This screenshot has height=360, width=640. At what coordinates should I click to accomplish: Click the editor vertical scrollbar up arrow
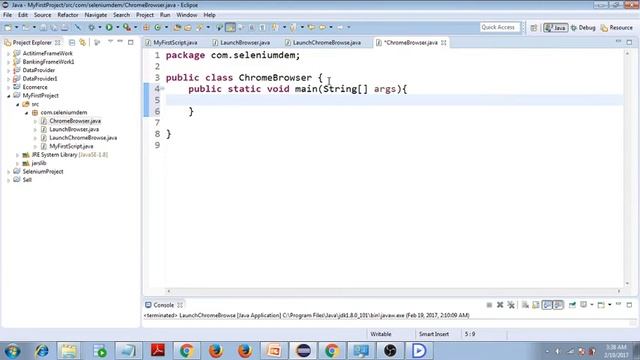click(x=627, y=53)
